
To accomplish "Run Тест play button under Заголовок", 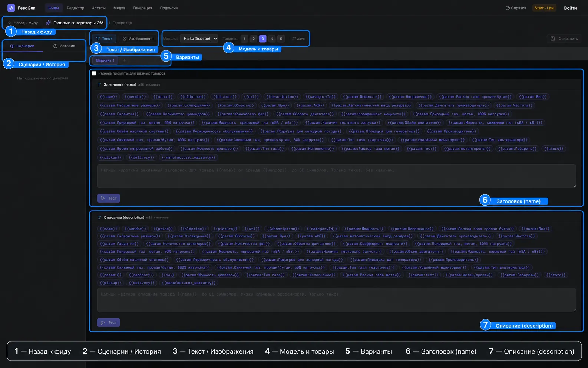I will 109,198.
